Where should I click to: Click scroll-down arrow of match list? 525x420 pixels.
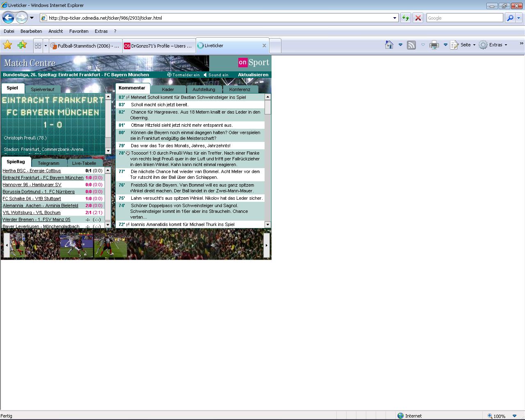pos(108,225)
